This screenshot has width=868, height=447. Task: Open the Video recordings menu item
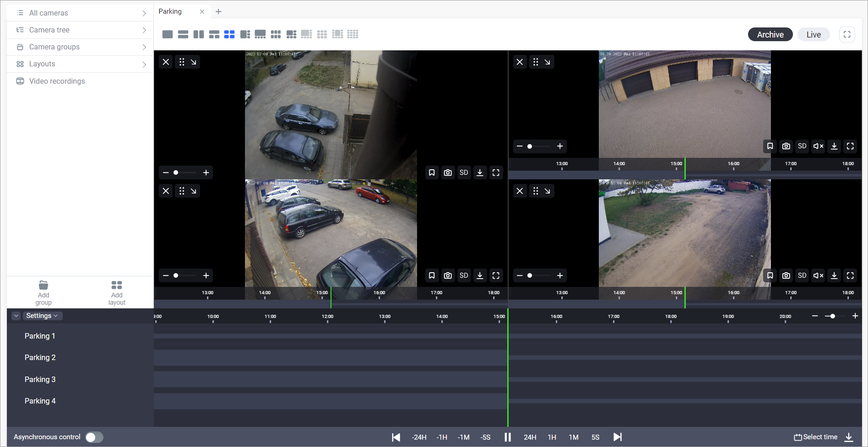[57, 81]
